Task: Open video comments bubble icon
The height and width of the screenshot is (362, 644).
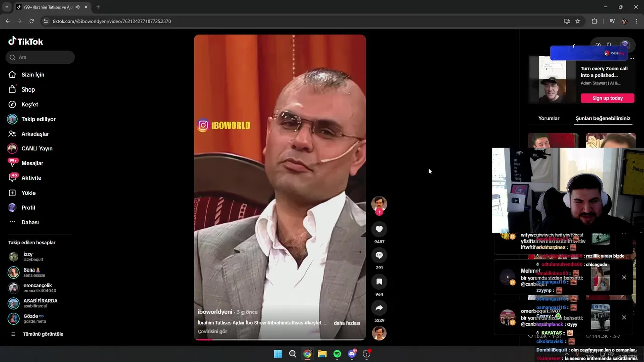Action: pyautogui.click(x=379, y=255)
